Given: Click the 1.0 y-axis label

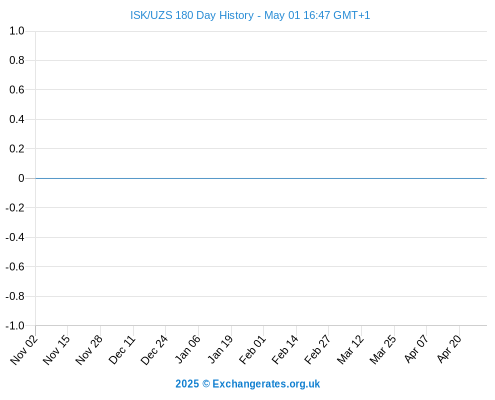Looking at the screenshot, I should click(x=17, y=31).
